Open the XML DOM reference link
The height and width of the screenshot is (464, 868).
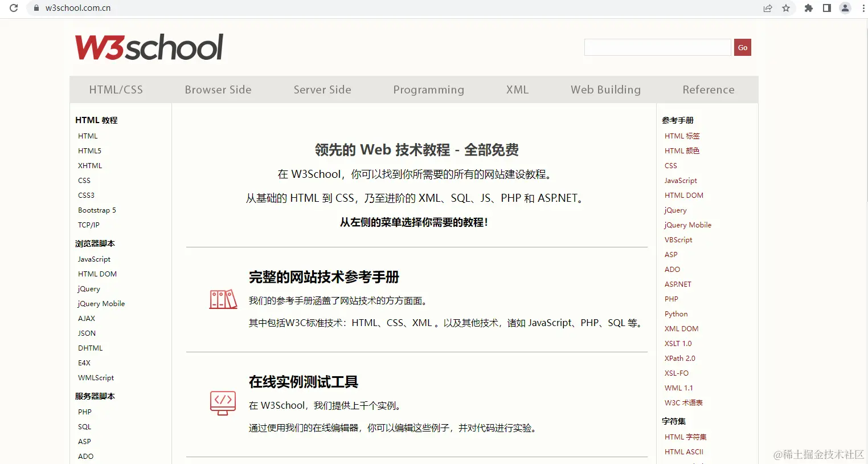pos(681,329)
